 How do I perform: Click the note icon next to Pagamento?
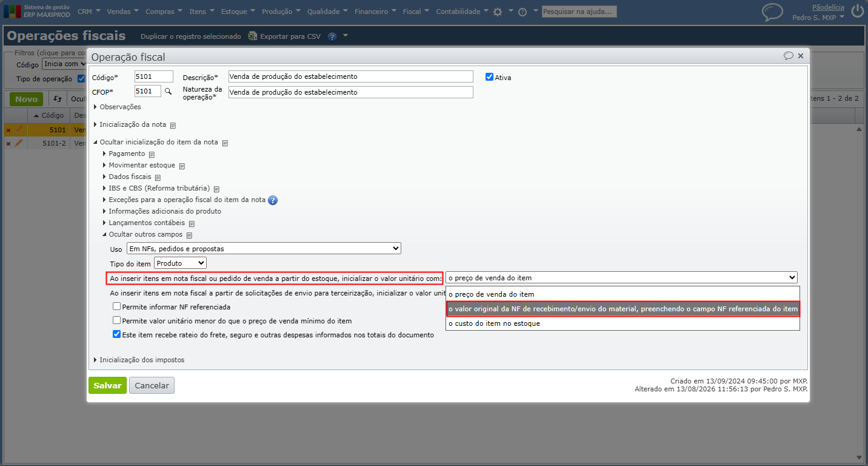coord(152,155)
